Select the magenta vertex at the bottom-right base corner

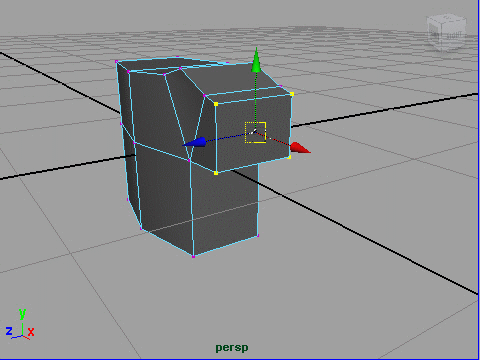tap(258, 236)
